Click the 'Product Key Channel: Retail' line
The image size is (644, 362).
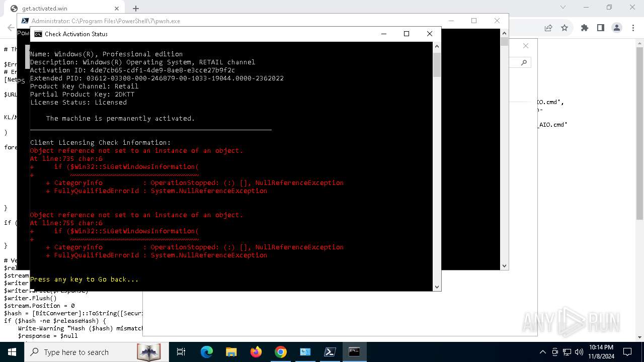[85, 86]
